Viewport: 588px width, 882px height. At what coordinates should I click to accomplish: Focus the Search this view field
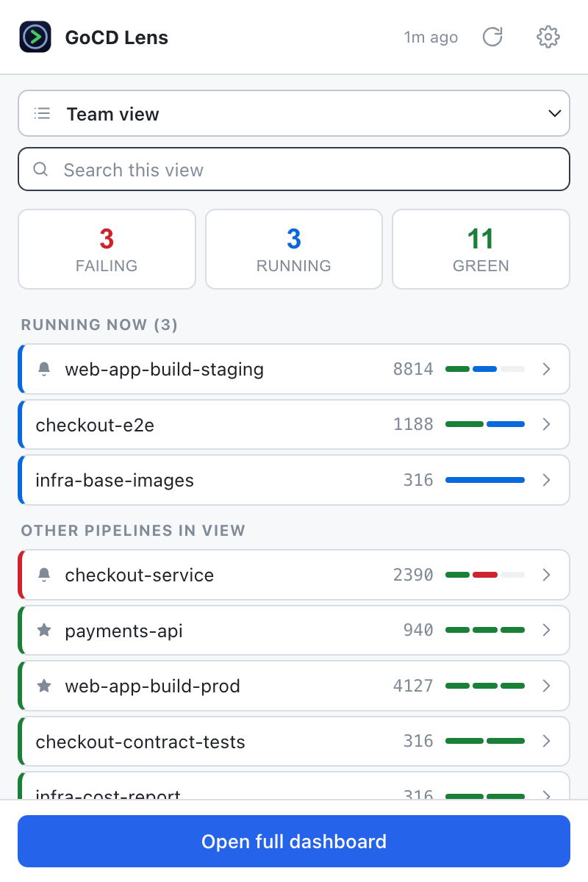click(294, 170)
